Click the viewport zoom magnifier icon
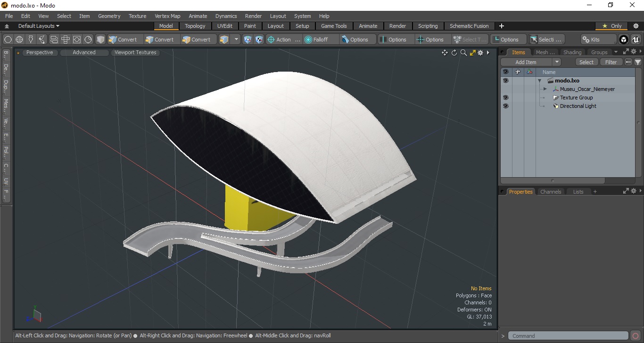 463,53
